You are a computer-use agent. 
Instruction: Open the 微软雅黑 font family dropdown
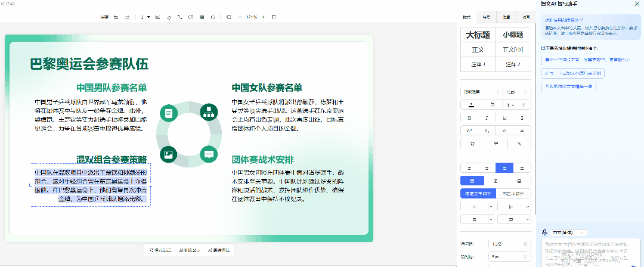coord(481,92)
